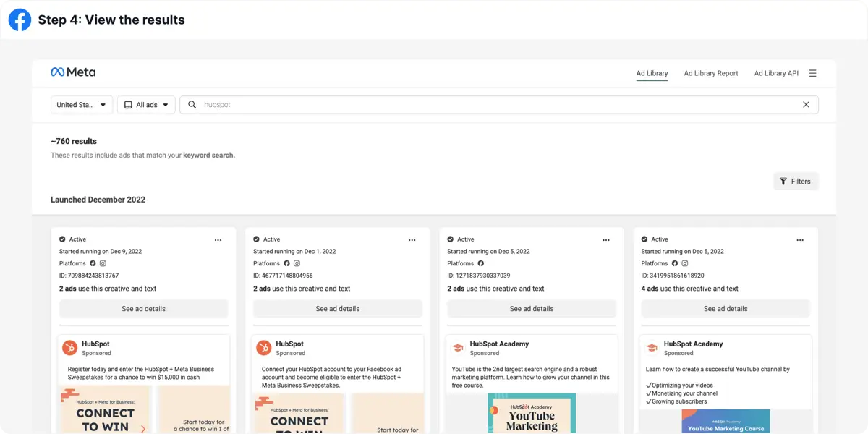Switch to the Ad Library tab
868x434 pixels.
(652, 73)
